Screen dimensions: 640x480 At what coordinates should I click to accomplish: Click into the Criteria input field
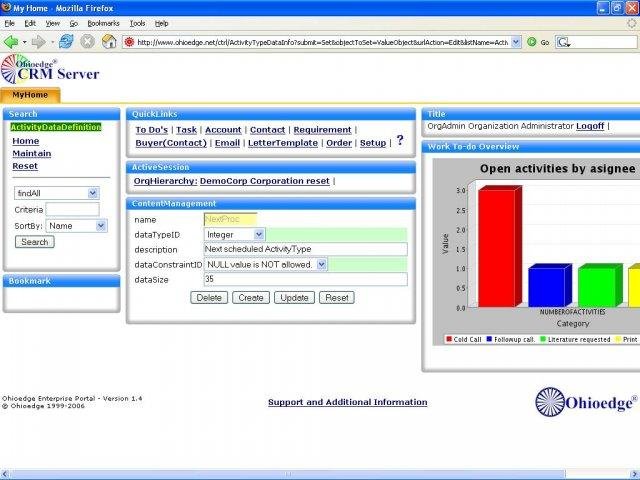pos(72,209)
